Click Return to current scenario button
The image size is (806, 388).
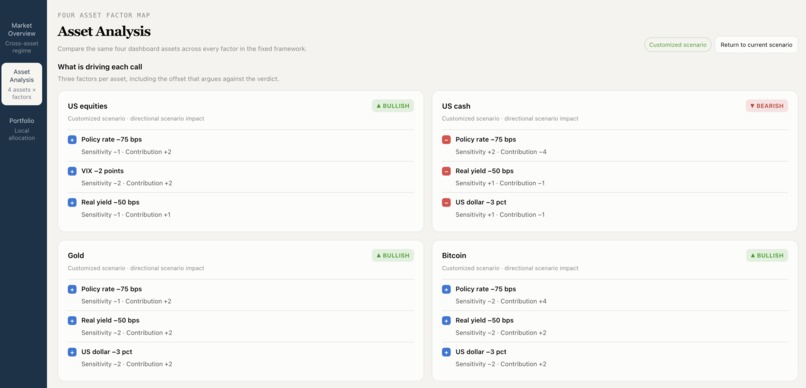[756, 45]
